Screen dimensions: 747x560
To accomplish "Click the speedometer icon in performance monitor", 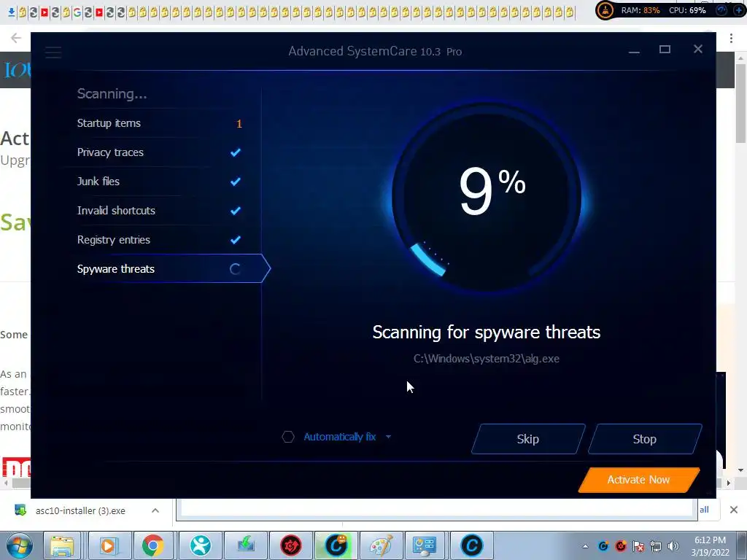I will click(722, 10).
